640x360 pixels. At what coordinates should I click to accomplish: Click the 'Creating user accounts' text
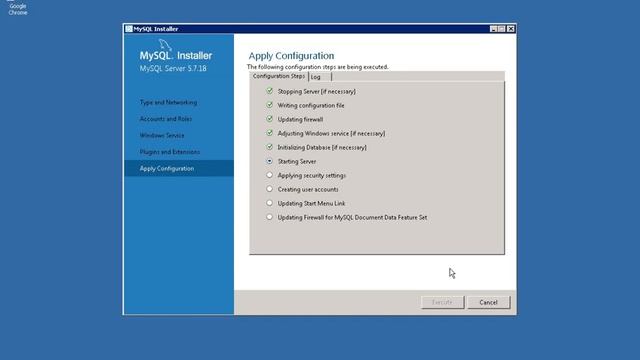coord(308,189)
